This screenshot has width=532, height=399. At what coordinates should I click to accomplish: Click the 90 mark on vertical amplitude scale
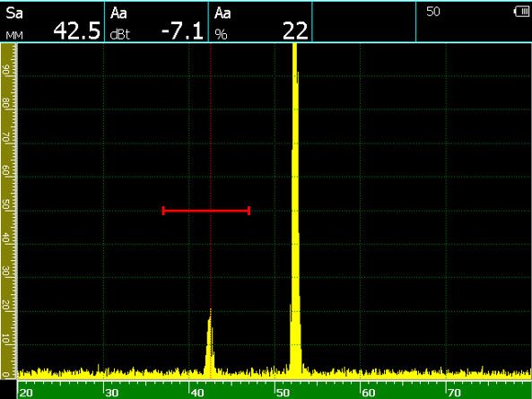click(x=5, y=70)
